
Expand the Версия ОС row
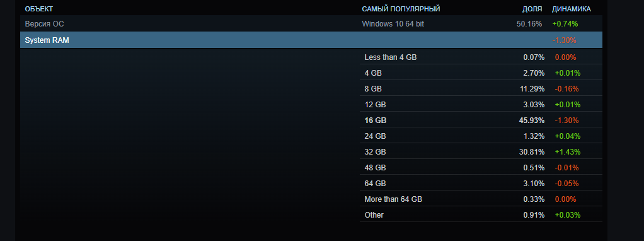311,24
